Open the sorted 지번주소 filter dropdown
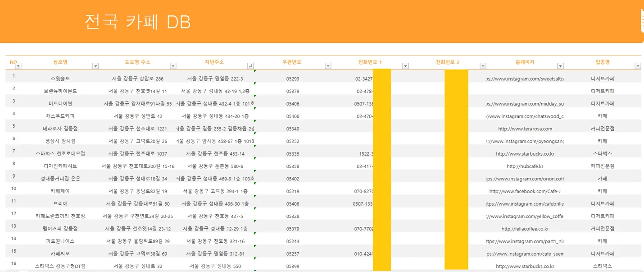This screenshot has width=644, height=272. click(x=250, y=65)
